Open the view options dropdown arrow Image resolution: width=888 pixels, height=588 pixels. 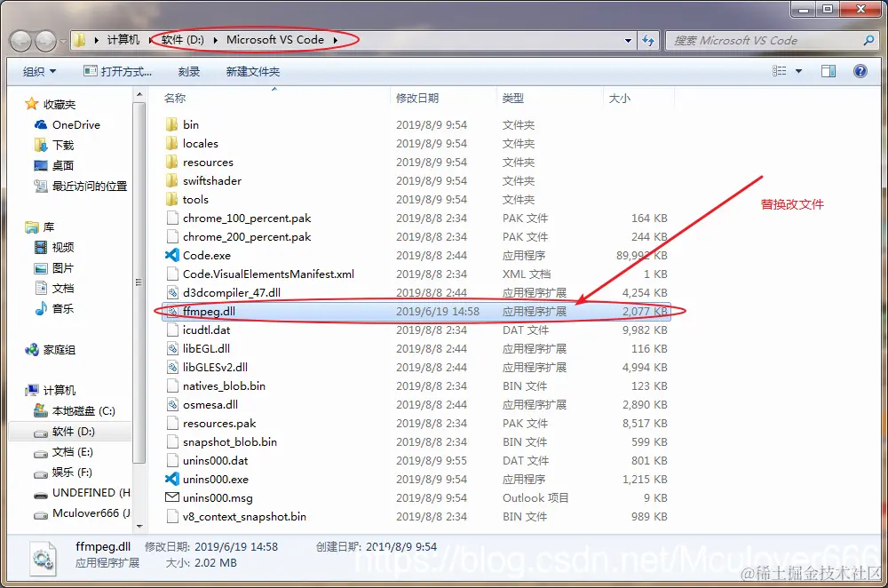coord(798,71)
